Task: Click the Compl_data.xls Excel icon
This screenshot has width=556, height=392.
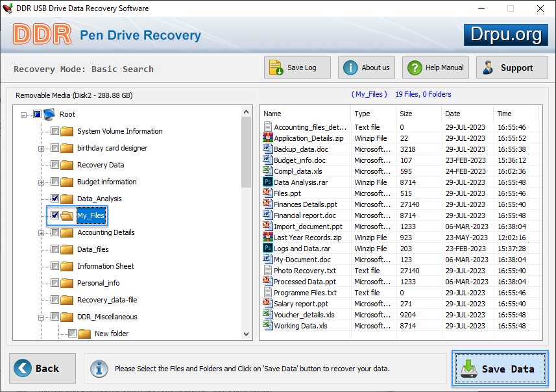Action: point(267,171)
